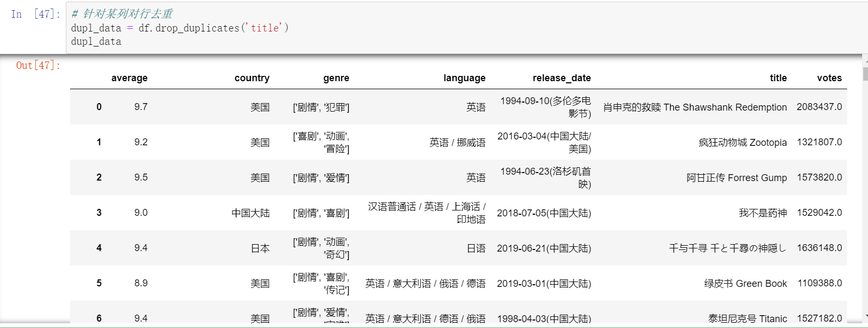This screenshot has height=328, width=868.
Task: Click average value 9.7
Action: pyautogui.click(x=141, y=107)
